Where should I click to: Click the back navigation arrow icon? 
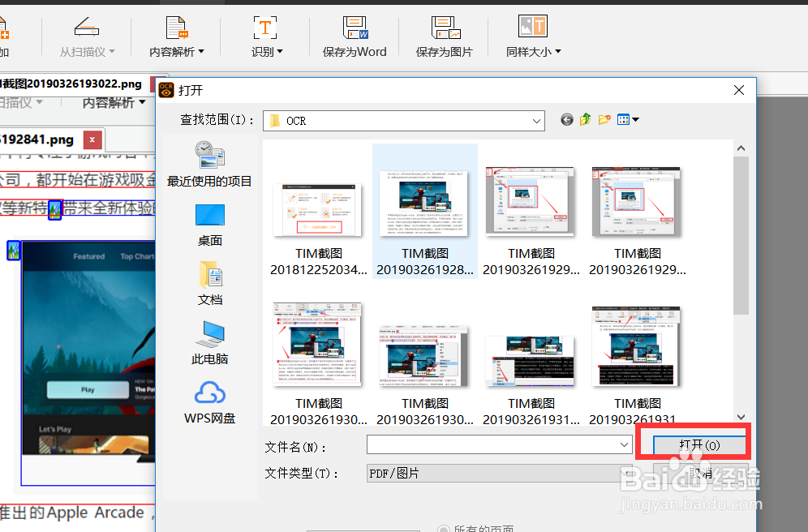coord(566,119)
